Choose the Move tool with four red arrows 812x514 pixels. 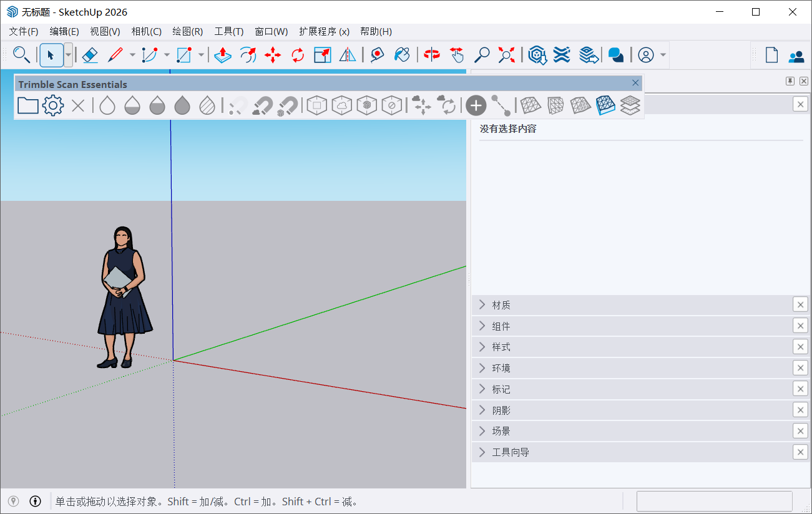[x=273, y=55]
